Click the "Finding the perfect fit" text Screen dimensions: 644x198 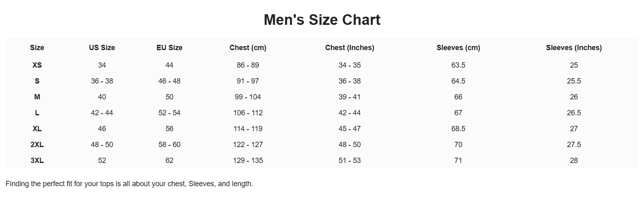point(129,184)
